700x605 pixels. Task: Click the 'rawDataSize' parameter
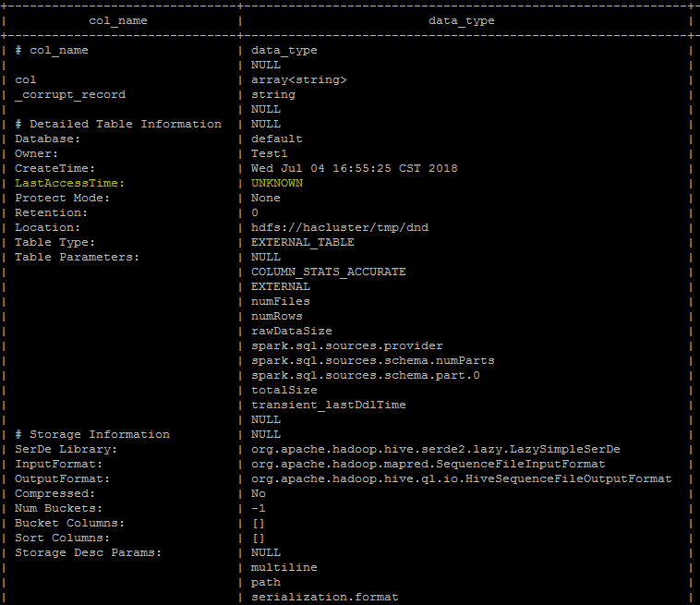click(x=292, y=331)
